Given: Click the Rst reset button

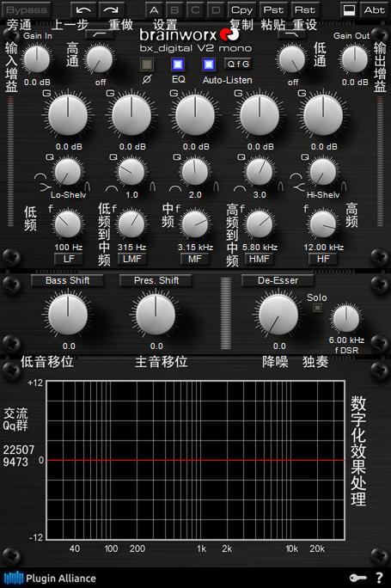Looking at the screenshot, I should [x=305, y=10].
